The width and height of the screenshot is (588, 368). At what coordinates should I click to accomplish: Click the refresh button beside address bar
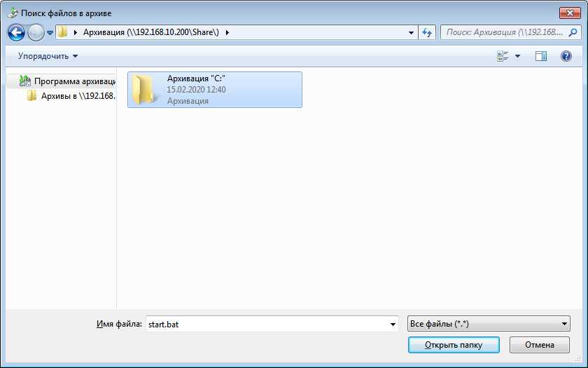point(428,32)
